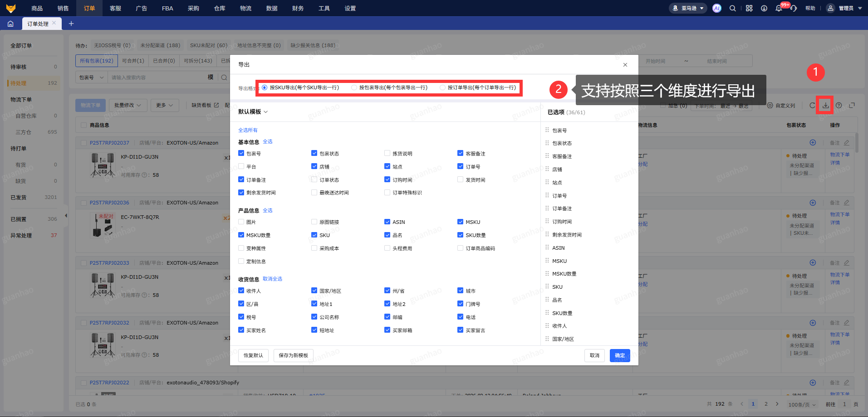The height and width of the screenshot is (417, 868).
Task: Click the global search magnifier icon
Action: (x=733, y=8)
